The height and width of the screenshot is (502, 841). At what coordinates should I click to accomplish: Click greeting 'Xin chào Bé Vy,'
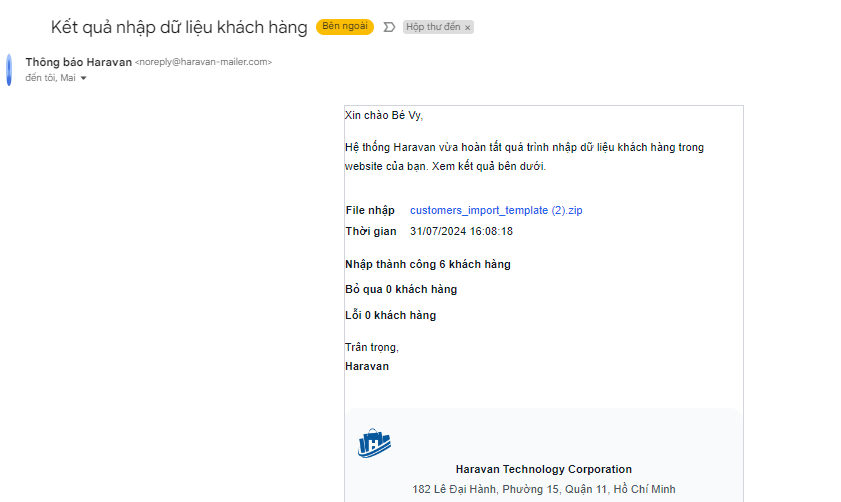click(x=384, y=115)
